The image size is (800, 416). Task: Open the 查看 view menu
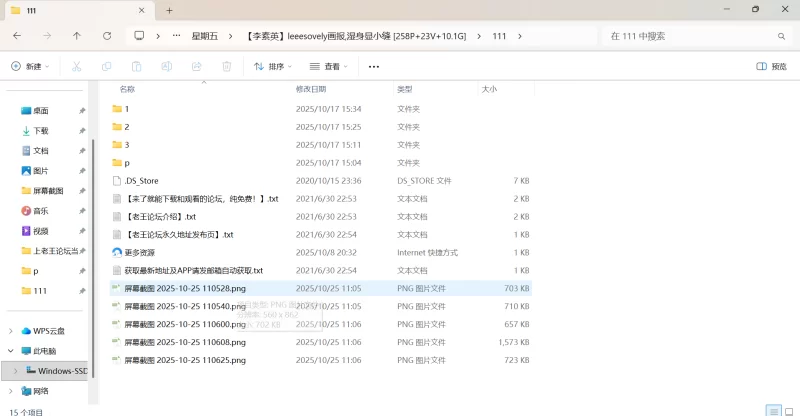tap(329, 67)
